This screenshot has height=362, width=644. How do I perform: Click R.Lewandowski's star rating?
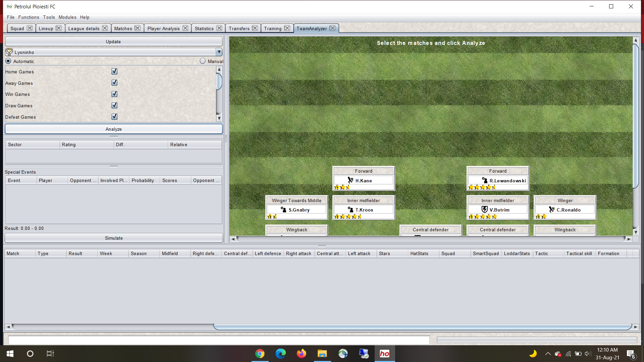pyautogui.click(x=482, y=187)
